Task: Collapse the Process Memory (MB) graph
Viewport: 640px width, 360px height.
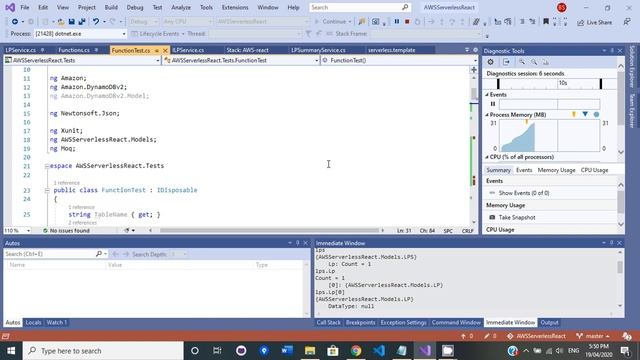Action: point(487,115)
